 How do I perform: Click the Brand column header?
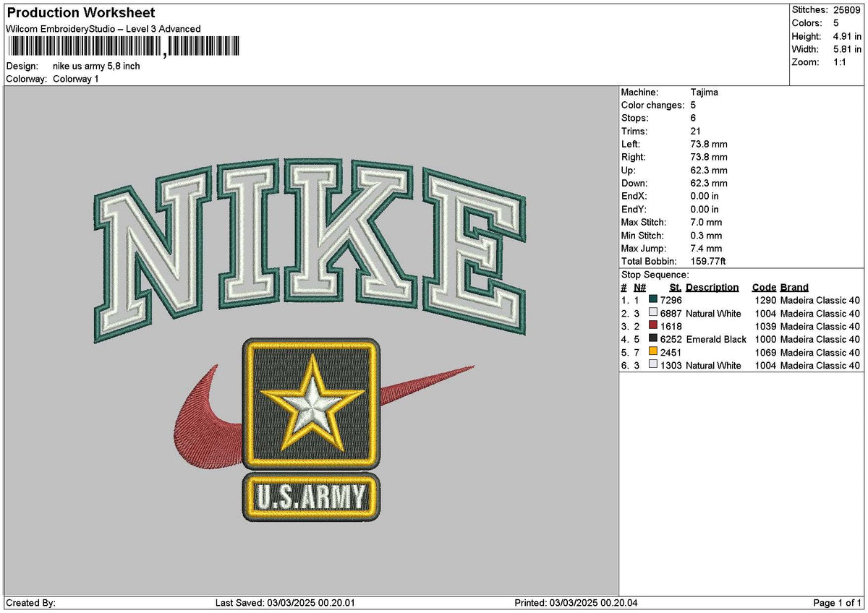[793, 287]
